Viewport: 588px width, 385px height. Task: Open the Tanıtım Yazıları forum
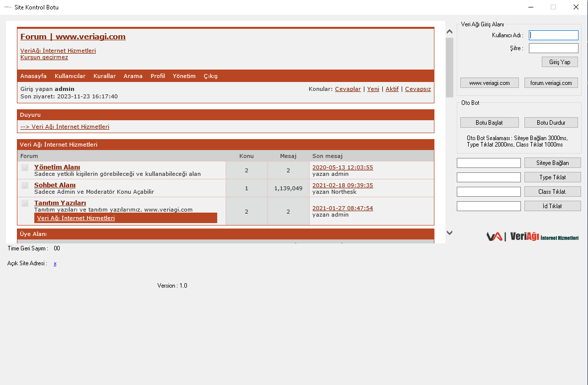coord(60,203)
